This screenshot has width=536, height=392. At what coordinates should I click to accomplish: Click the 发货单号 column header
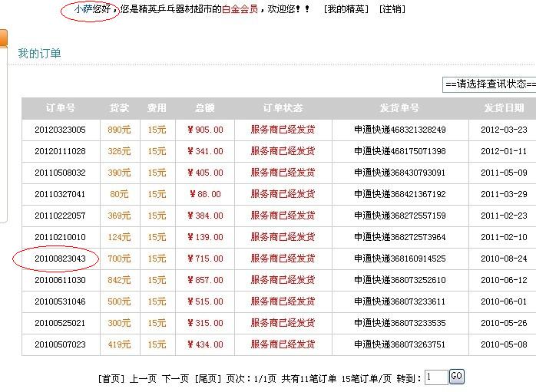(399, 108)
